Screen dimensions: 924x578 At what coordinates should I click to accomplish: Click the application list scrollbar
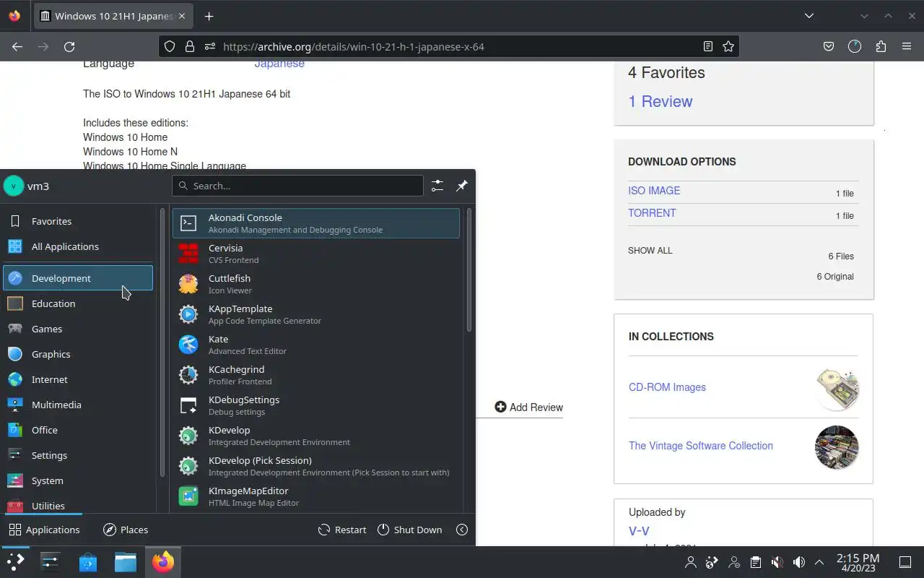(x=469, y=271)
